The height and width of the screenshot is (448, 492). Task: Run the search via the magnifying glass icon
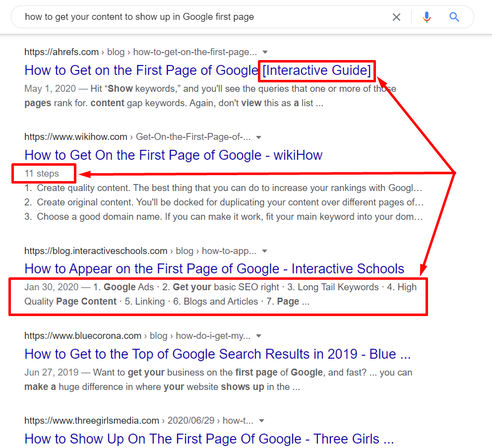[x=454, y=17]
